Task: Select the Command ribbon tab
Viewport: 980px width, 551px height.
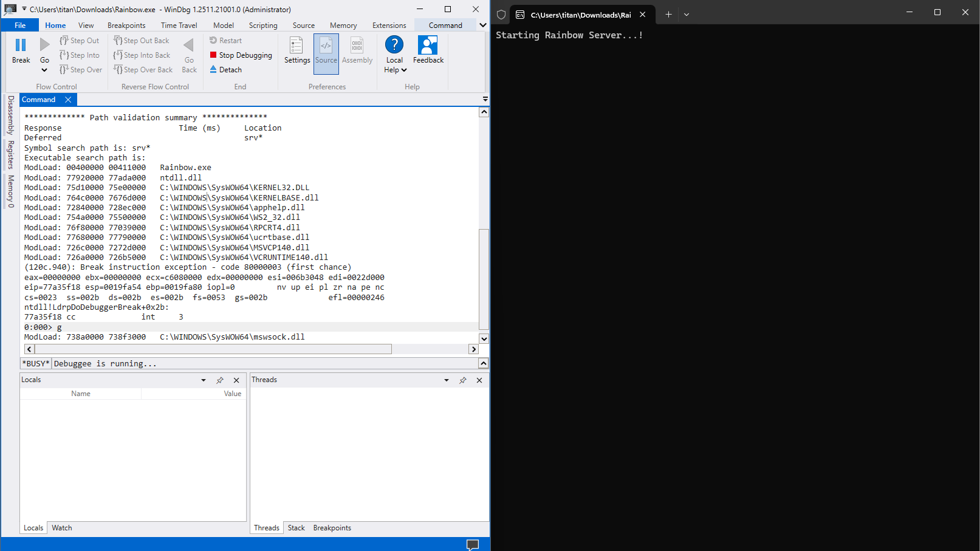Action: [x=445, y=26]
